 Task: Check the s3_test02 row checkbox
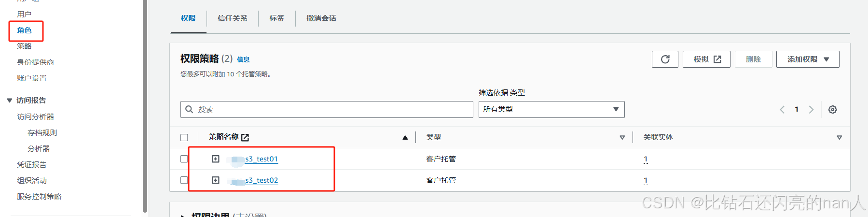(184, 180)
